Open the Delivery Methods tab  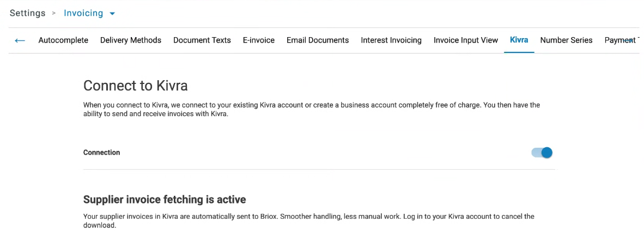pyautogui.click(x=131, y=40)
